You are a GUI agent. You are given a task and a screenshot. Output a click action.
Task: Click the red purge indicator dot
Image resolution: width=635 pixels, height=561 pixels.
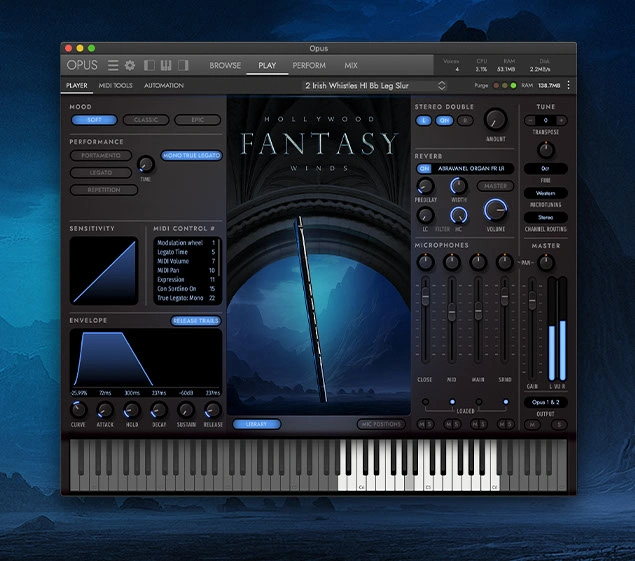click(496, 85)
